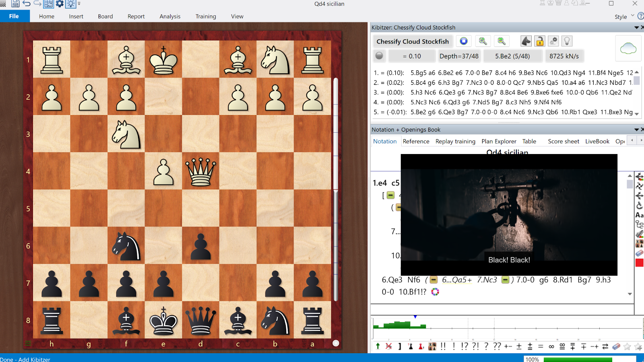The height and width of the screenshot is (362, 644).
Task: Open the Insert ribbon tab
Action: [x=76, y=16]
